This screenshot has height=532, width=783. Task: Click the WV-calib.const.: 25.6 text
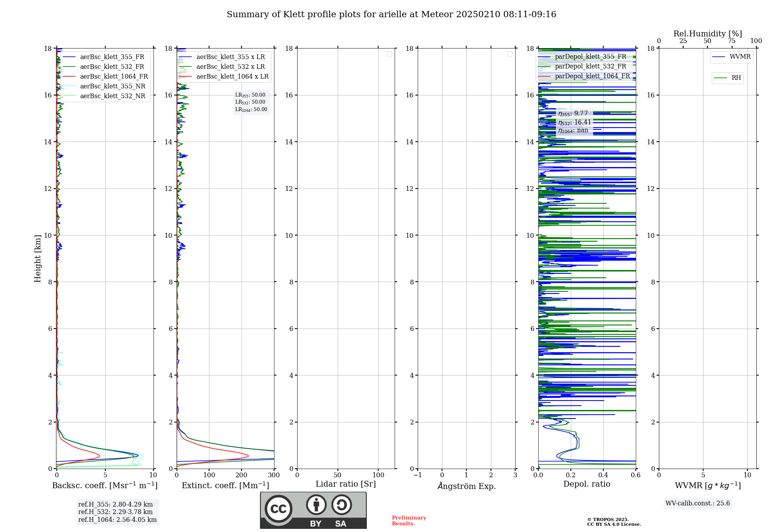point(698,503)
